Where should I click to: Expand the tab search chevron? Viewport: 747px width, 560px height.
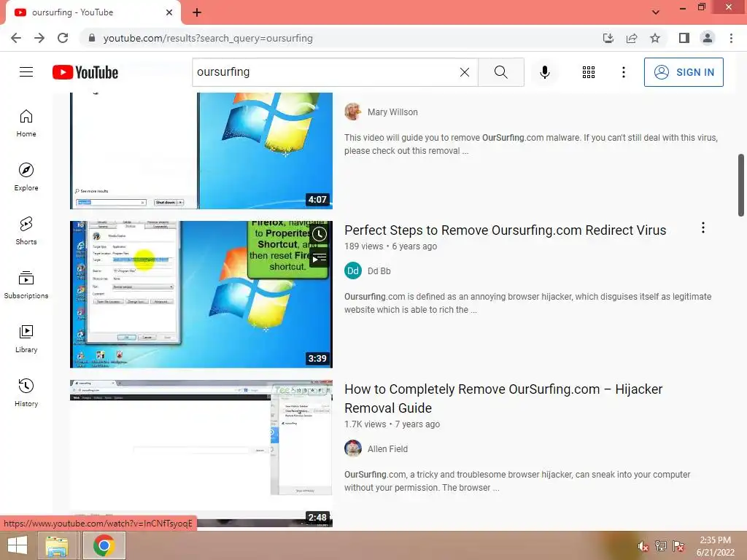pyautogui.click(x=656, y=12)
